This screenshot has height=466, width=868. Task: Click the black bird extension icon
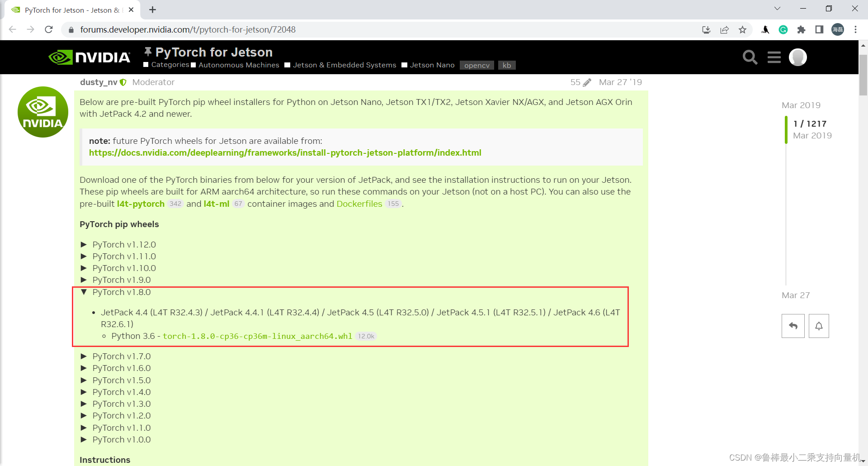pos(765,30)
